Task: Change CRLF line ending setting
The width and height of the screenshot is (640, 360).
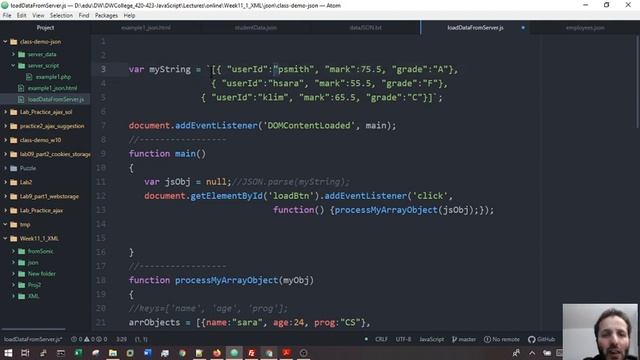Action: pos(381,339)
